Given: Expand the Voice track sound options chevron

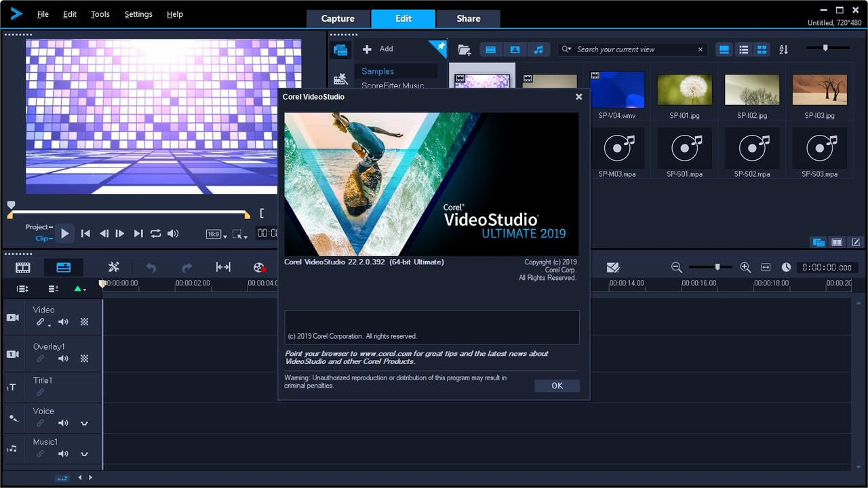Looking at the screenshot, I should 84,424.
